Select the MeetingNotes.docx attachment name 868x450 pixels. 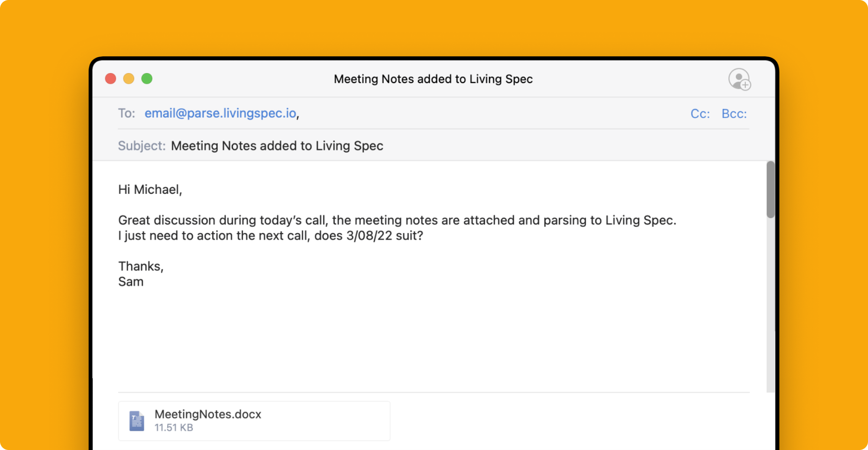pyautogui.click(x=208, y=414)
